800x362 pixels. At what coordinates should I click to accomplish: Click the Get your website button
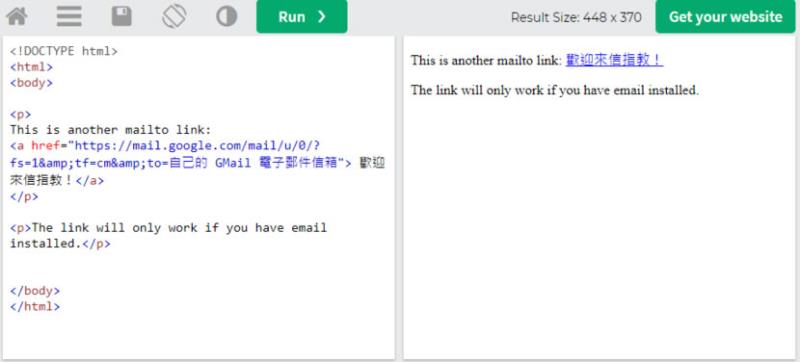click(725, 16)
